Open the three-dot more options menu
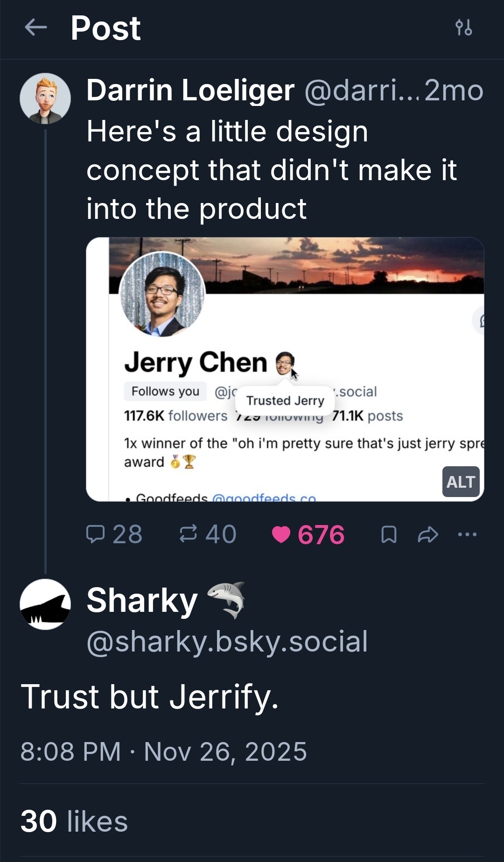Image resolution: width=504 pixels, height=862 pixels. coord(467,534)
